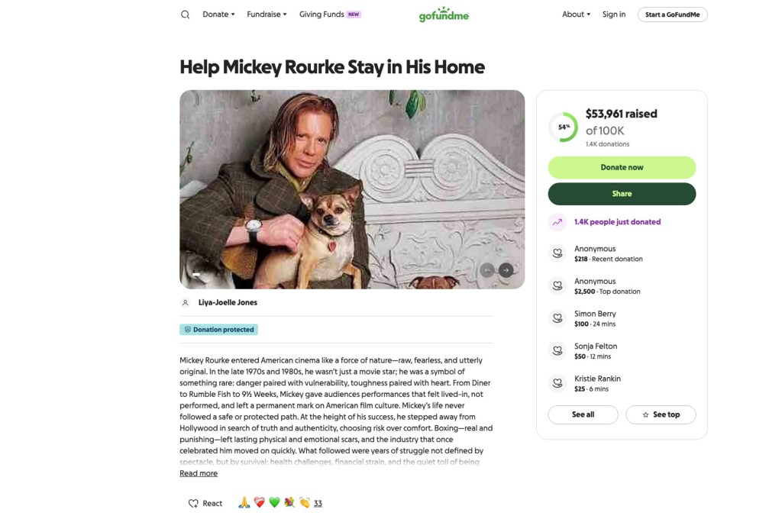The image size is (782, 532).
Task: Click the green heart emoji reaction
Action: pos(273,502)
